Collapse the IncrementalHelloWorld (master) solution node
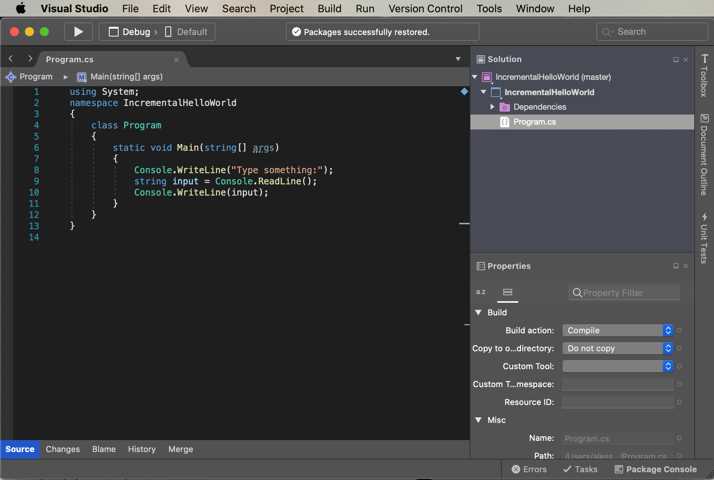This screenshot has width=714, height=480. pyautogui.click(x=475, y=77)
